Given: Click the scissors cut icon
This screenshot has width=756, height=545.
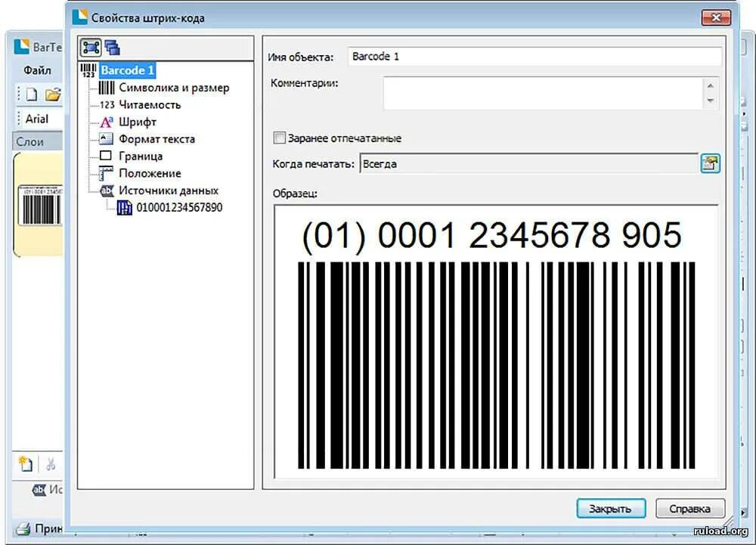Looking at the screenshot, I should pyautogui.click(x=50, y=464).
